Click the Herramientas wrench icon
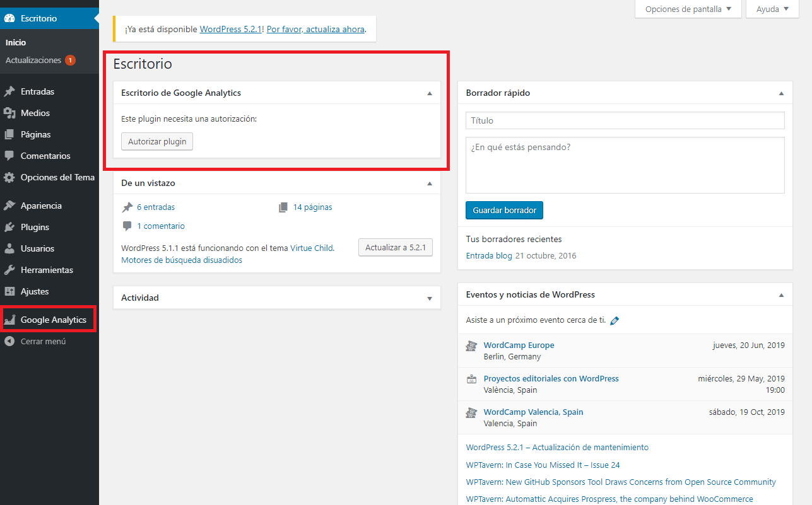Screen dimensions: 812x505 (9, 270)
